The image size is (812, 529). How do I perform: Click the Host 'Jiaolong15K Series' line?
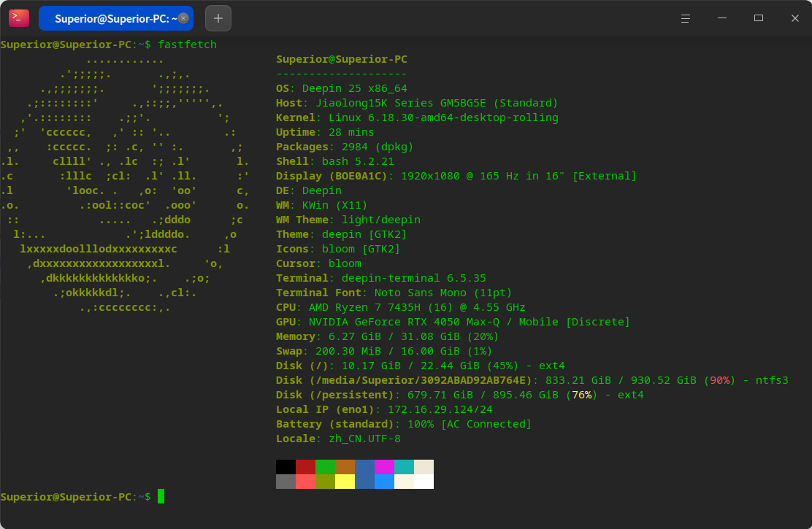(417, 103)
